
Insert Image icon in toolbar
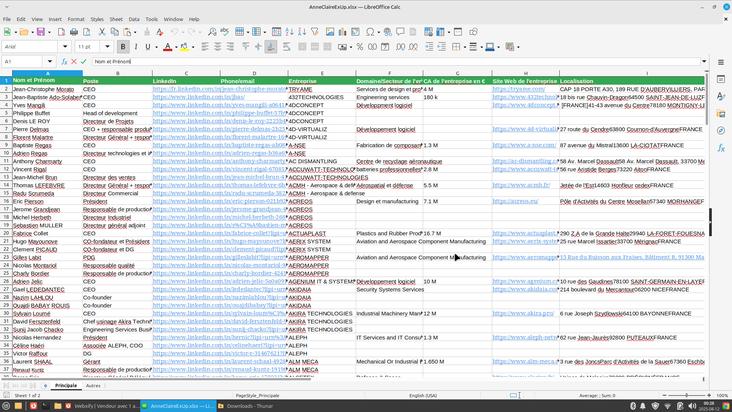[330, 32]
